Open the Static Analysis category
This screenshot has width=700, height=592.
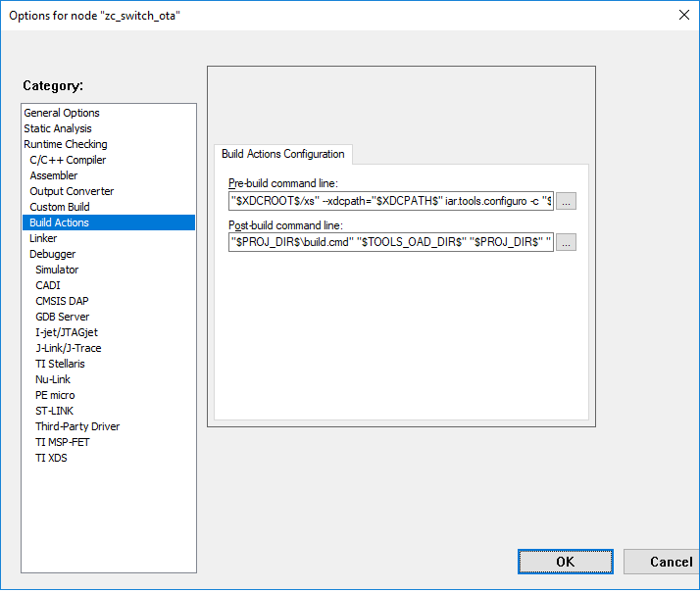pyautogui.click(x=58, y=128)
